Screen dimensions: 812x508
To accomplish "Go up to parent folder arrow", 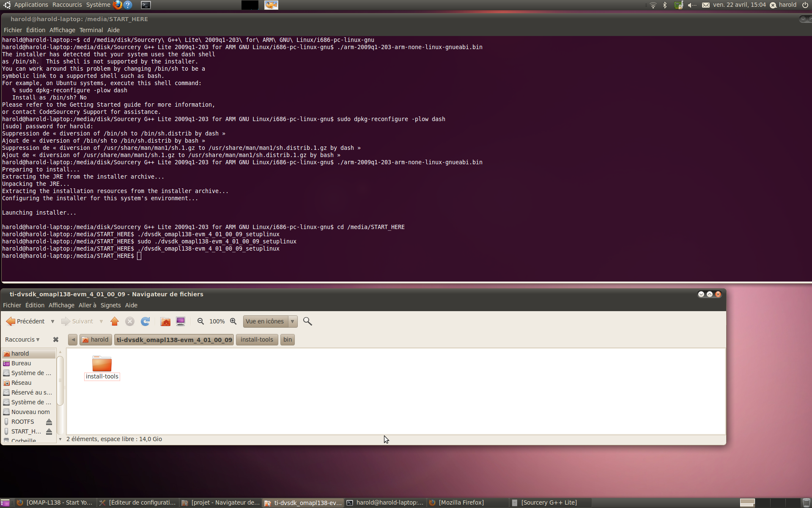I will tap(115, 321).
